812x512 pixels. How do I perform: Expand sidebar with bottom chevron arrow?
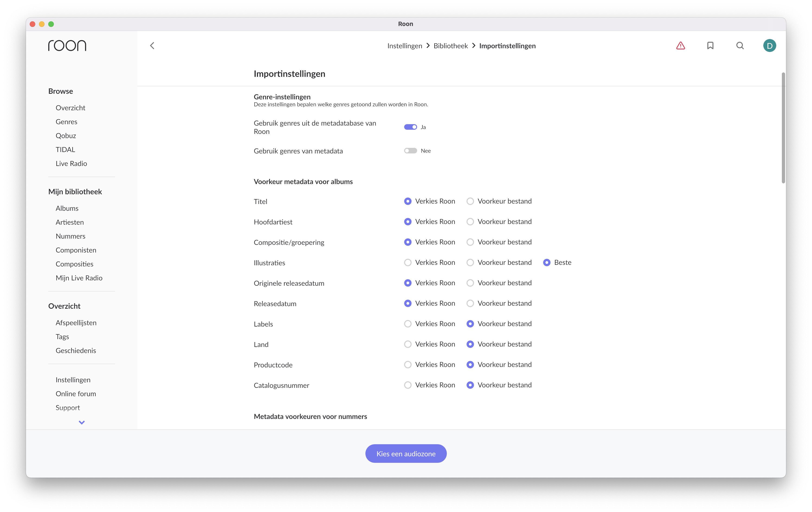(x=82, y=422)
